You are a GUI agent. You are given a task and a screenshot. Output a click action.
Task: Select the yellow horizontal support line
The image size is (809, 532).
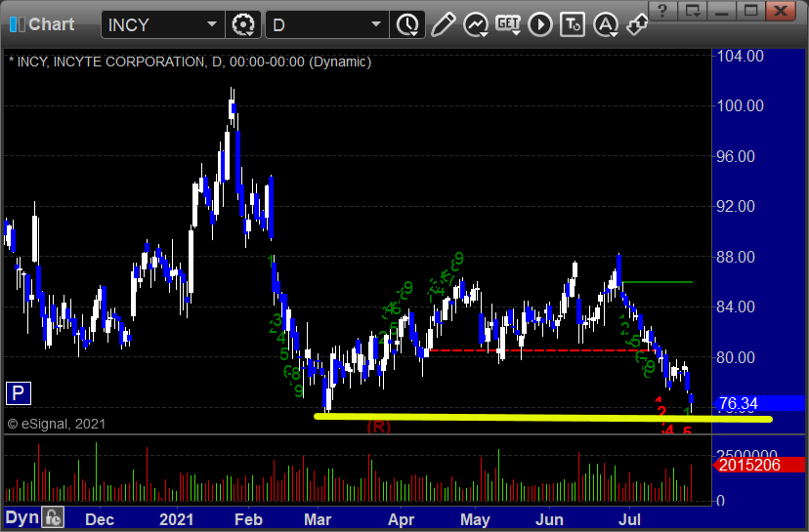[x=543, y=418]
